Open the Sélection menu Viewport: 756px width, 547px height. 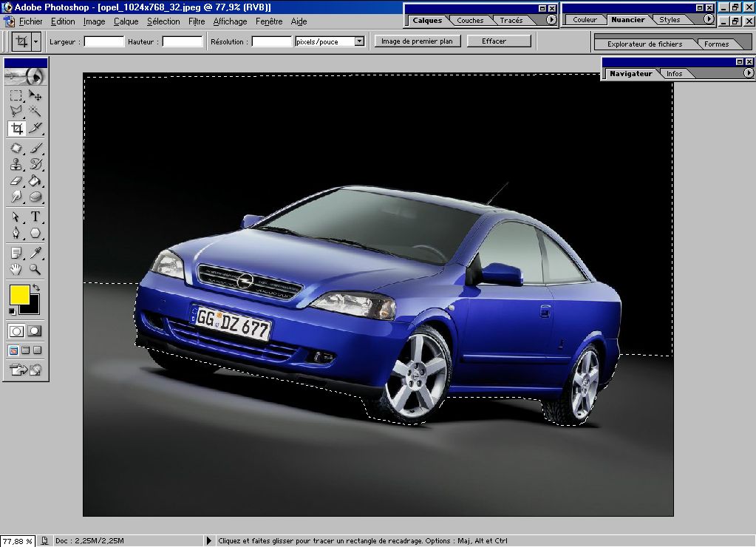163,21
